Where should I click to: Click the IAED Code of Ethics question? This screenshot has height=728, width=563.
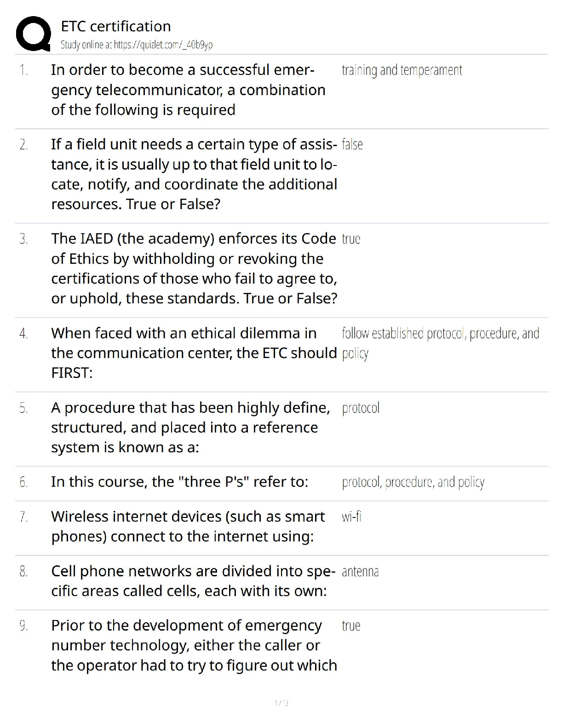194,268
